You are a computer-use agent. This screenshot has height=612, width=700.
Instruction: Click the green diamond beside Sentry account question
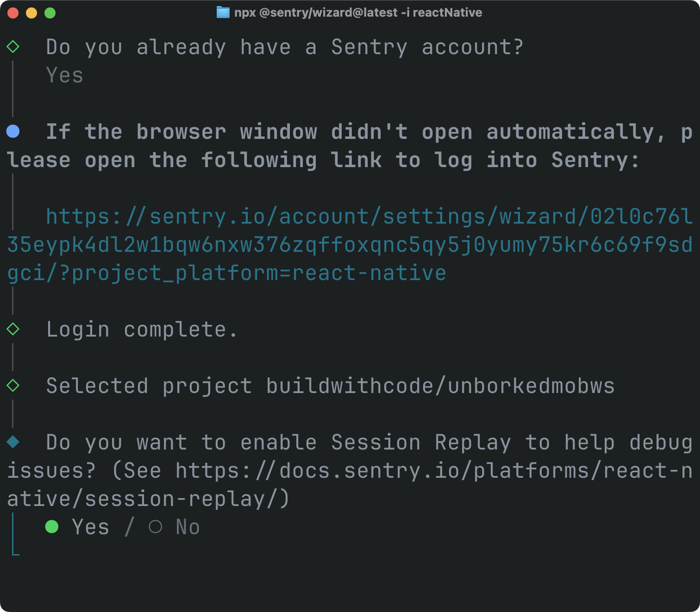click(x=13, y=47)
